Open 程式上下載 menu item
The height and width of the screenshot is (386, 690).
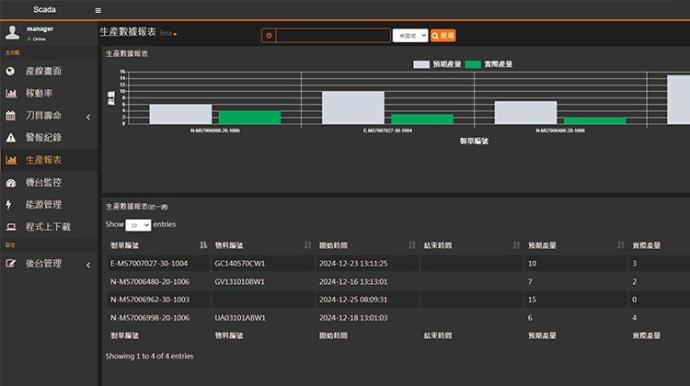pos(48,227)
